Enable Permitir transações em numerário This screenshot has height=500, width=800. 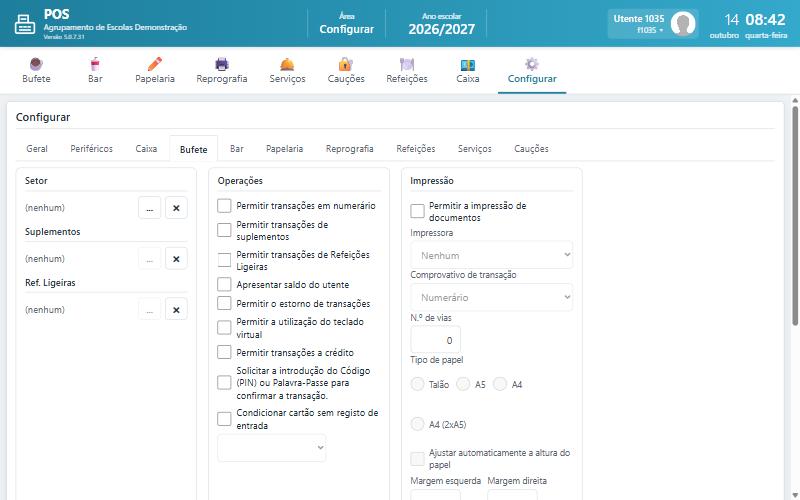pyautogui.click(x=224, y=206)
